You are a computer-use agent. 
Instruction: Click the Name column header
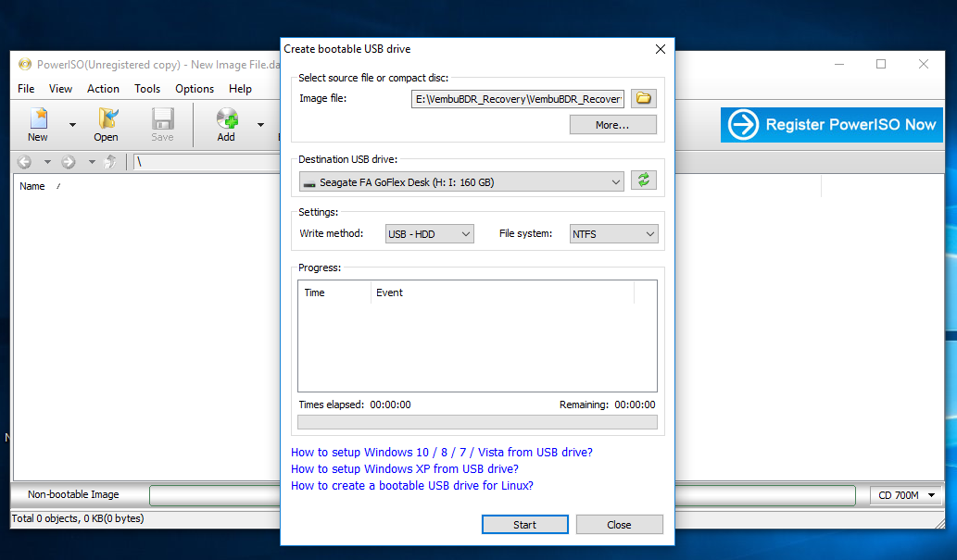click(32, 186)
